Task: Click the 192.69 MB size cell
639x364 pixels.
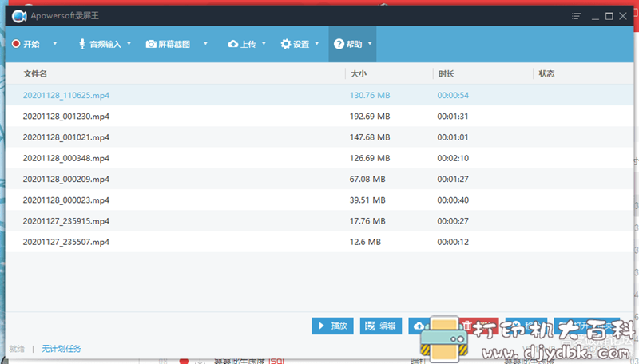Action: [x=370, y=117]
